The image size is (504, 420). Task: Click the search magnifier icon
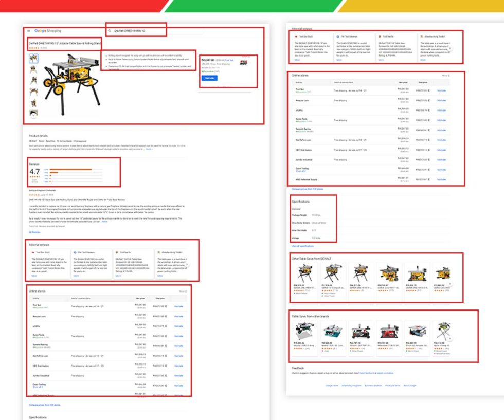click(x=110, y=31)
